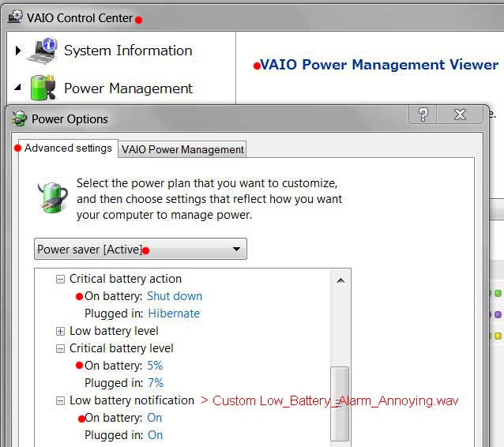Collapse the Low battery notification node
The height and width of the screenshot is (447, 504).
(x=60, y=400)
